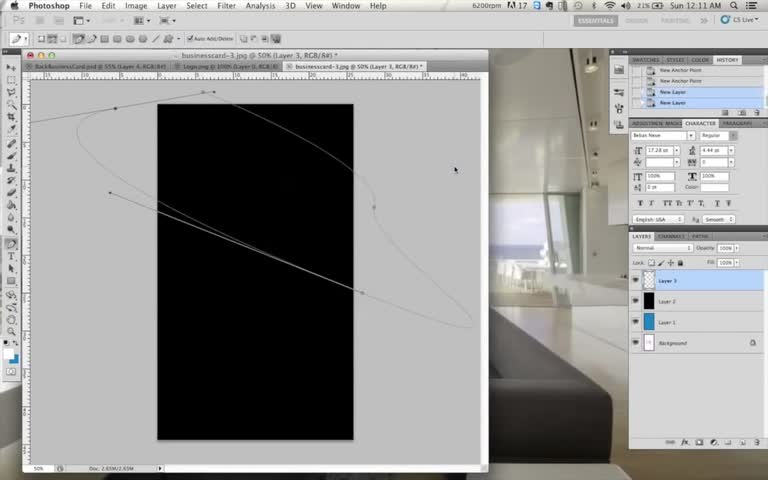Hide Layer 3 visibility eye
Image resolution: width=768 pixels, height=480 pixels.
pyautogui.click(x=635, y=280)
